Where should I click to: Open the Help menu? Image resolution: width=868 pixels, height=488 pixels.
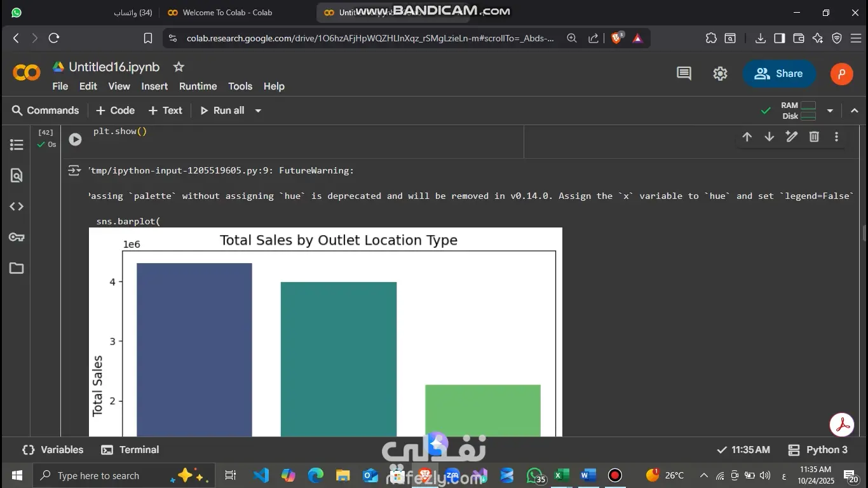tap(274, 86)
